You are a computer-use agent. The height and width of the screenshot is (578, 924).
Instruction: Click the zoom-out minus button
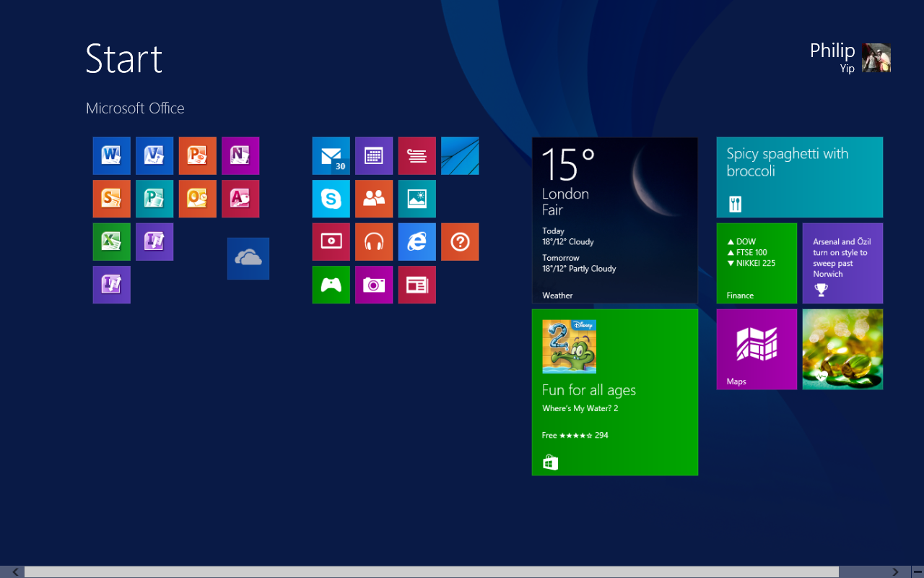(x=917, y=572)
